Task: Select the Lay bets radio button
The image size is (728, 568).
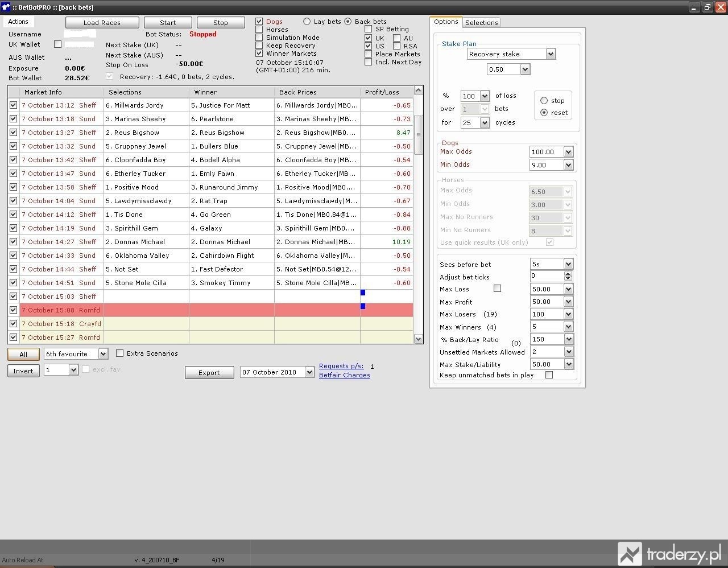Action: [x=307, y=21]
